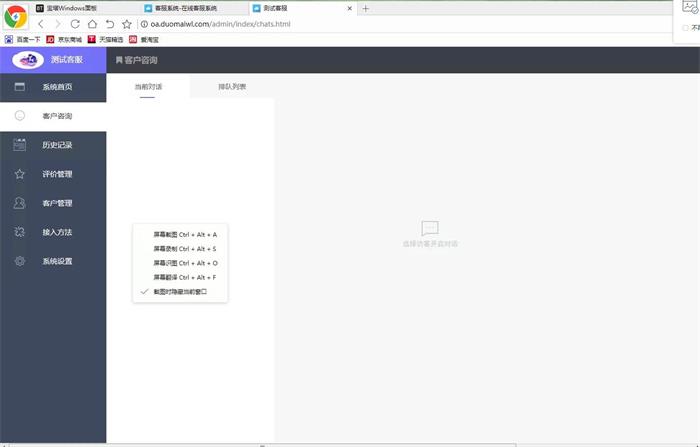This screenshot has height=447, width=700.
Task: Open the 天猫精选 bookmark
Action: tap(105, 40)
